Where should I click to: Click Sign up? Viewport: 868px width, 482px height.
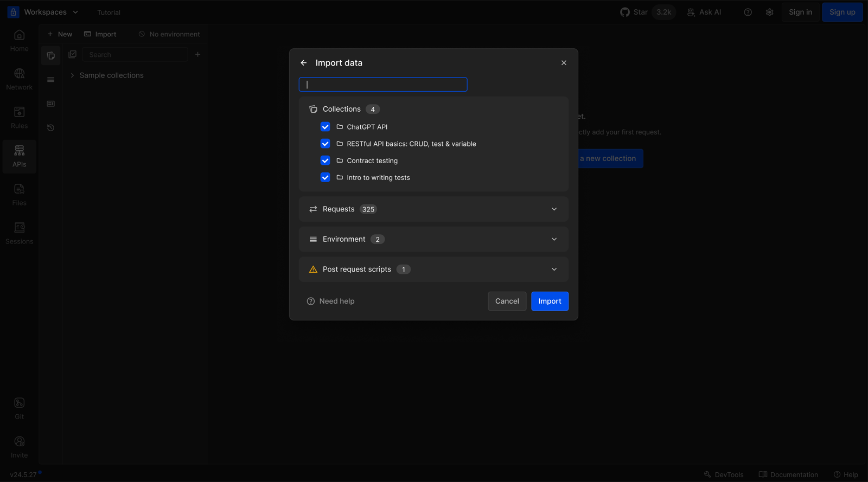pos(842,12)
